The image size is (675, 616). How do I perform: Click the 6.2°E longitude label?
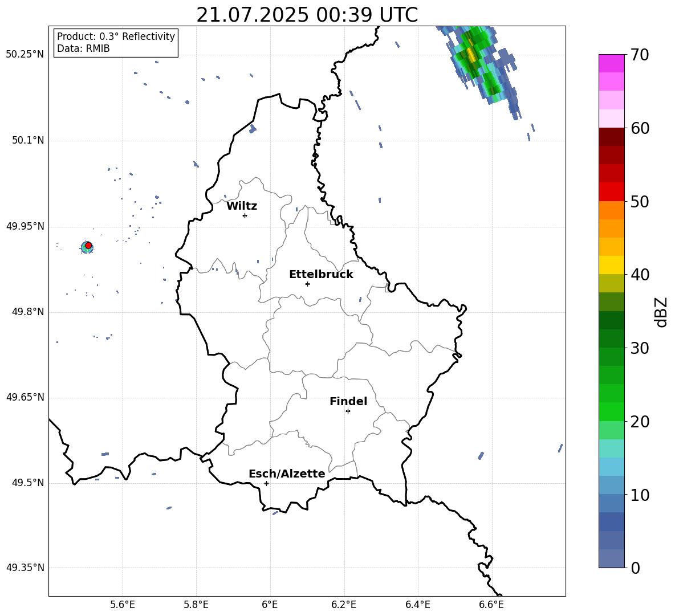(344, 605)
